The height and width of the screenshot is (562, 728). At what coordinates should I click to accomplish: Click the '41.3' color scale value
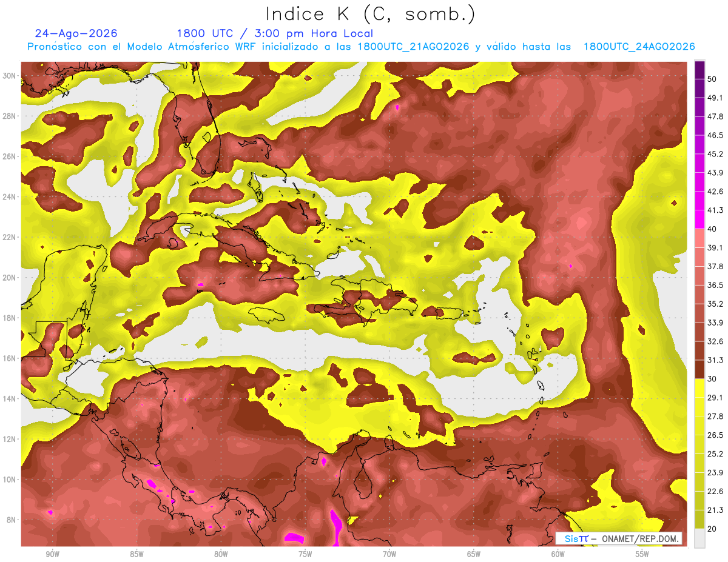(x=715, y=210)
